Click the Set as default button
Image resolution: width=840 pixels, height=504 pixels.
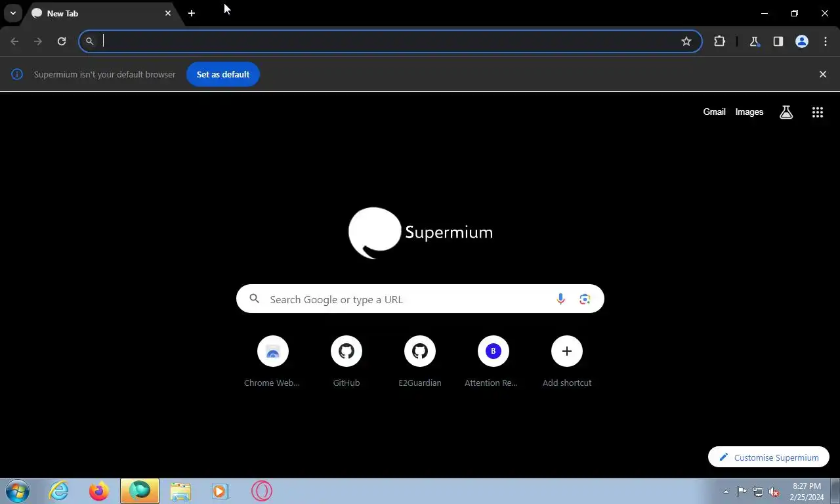(x=223, y=74)
